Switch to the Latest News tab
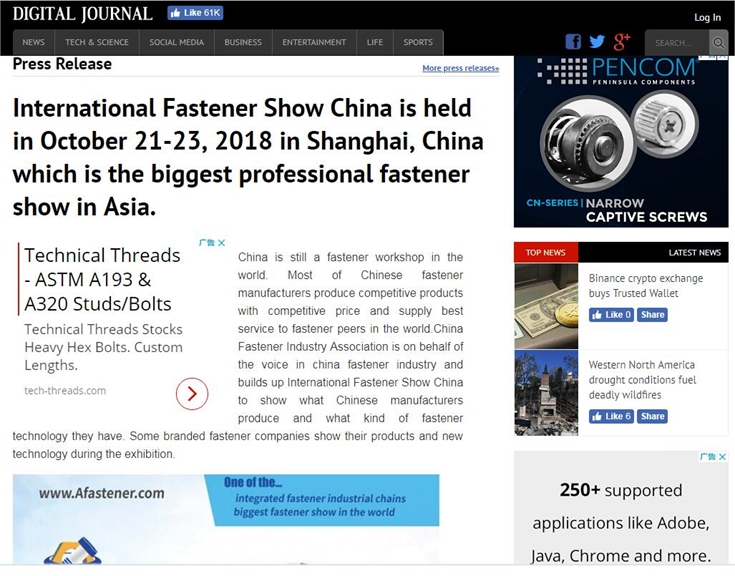Screen dimensions: 735x576 tap(695, 253)
